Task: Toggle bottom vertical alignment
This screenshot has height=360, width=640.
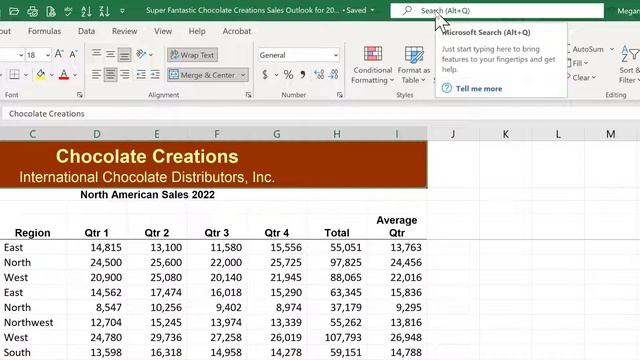Action: click(124, 54)
